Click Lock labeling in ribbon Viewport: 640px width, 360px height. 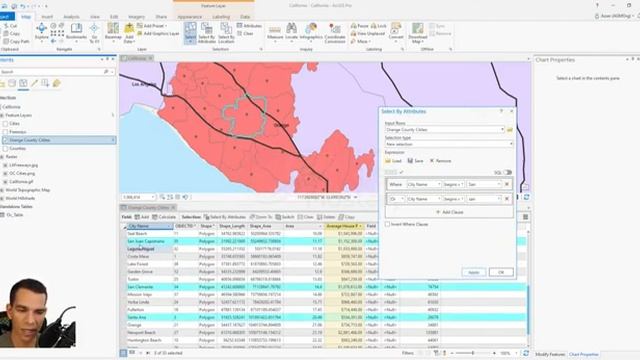(378, 26)
